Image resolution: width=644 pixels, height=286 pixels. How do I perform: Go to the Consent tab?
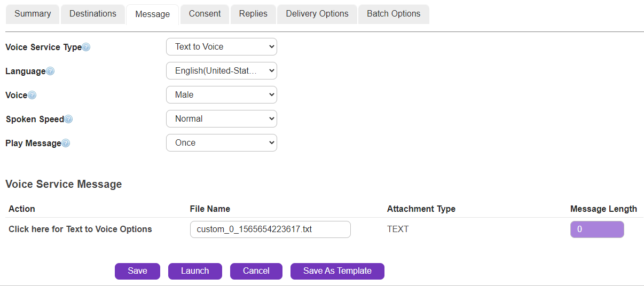pos(205,14)
